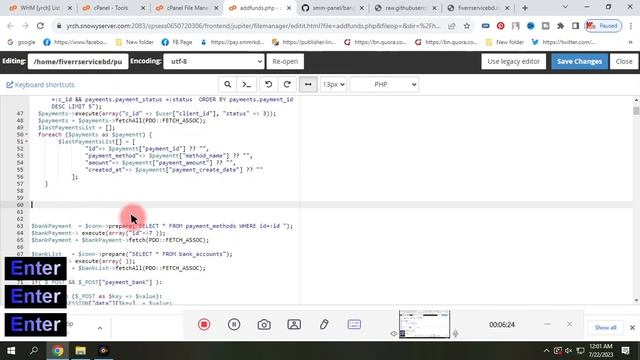Image resolution: width=640 pixels, height=360 pixels.
Task: Show more bookmarks chevron
Action: 630,42
